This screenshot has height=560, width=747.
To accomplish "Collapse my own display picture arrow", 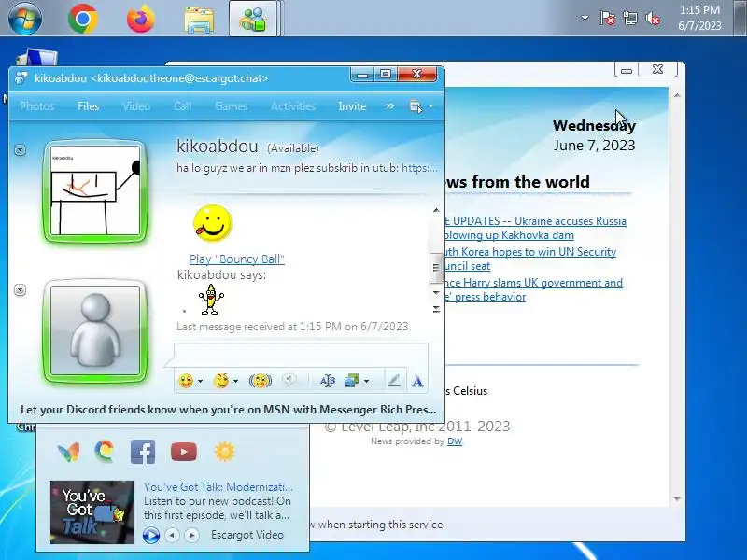I will pos(20,290).
